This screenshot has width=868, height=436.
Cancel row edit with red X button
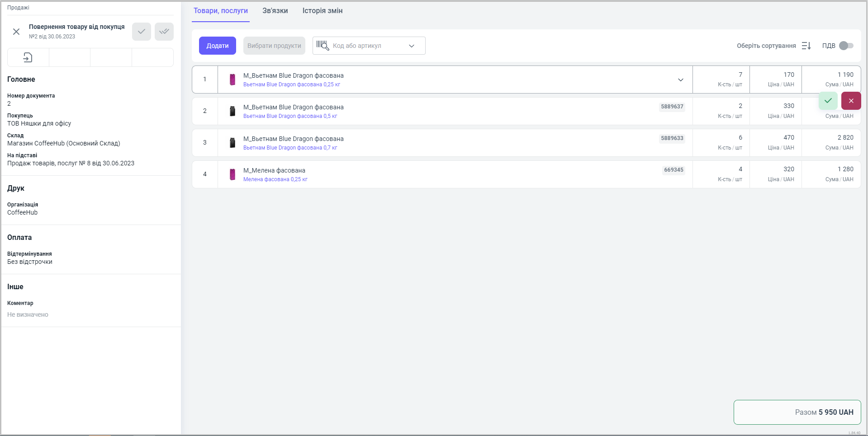tap(851, 101)
